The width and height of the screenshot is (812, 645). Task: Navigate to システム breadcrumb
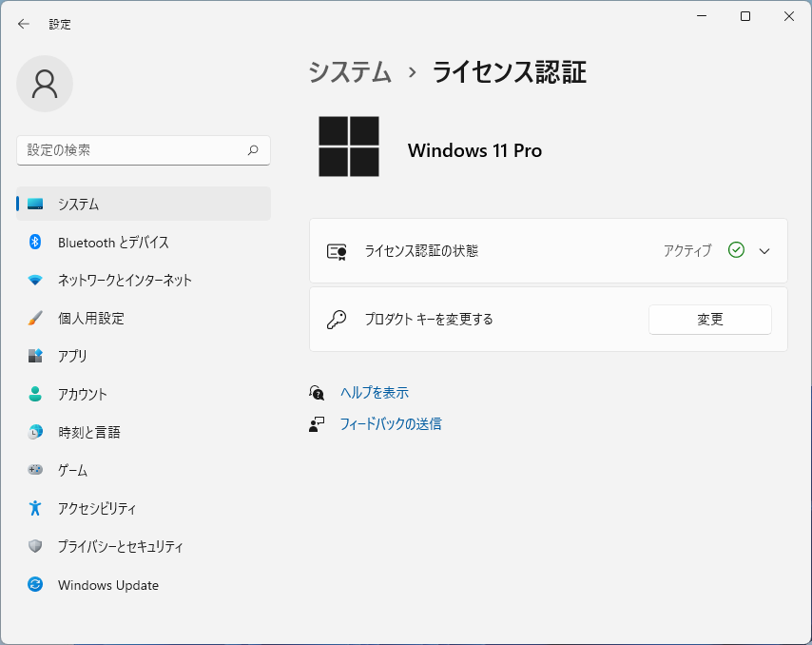(350, 72)
